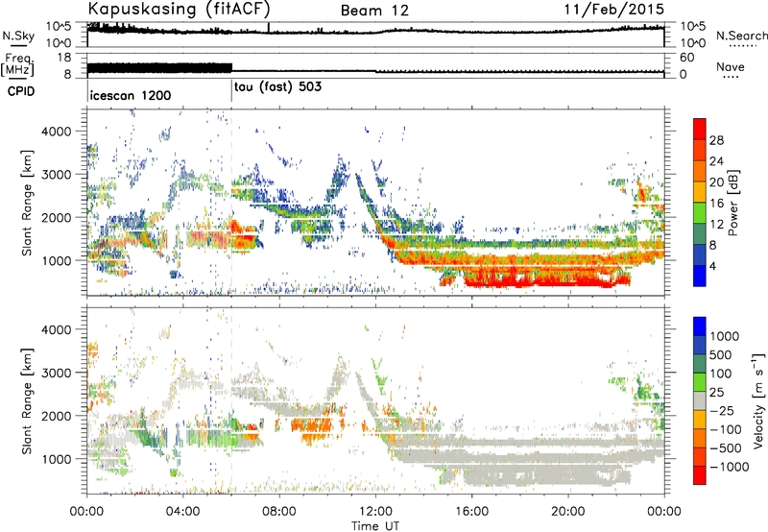Image resolution: width=768 pixels, height=532 pixels.
Task: Click the 'N.Sky' legend label
Action: point(18,36)
